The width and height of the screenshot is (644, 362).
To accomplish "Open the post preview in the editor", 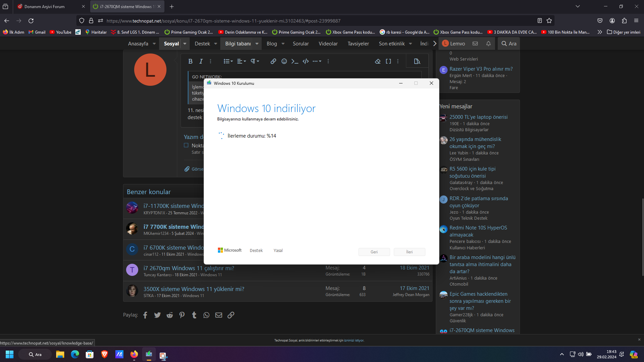I will click(417, 61).
